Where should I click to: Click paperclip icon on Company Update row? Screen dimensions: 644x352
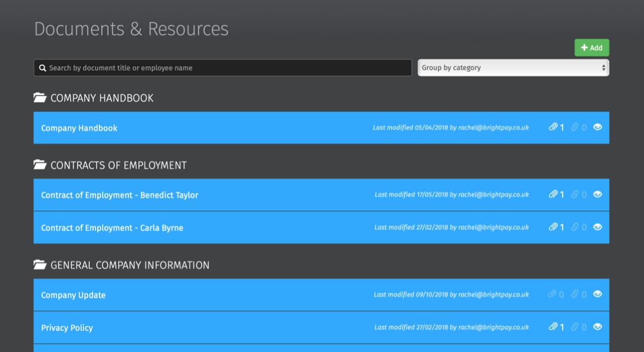[552, 294]
